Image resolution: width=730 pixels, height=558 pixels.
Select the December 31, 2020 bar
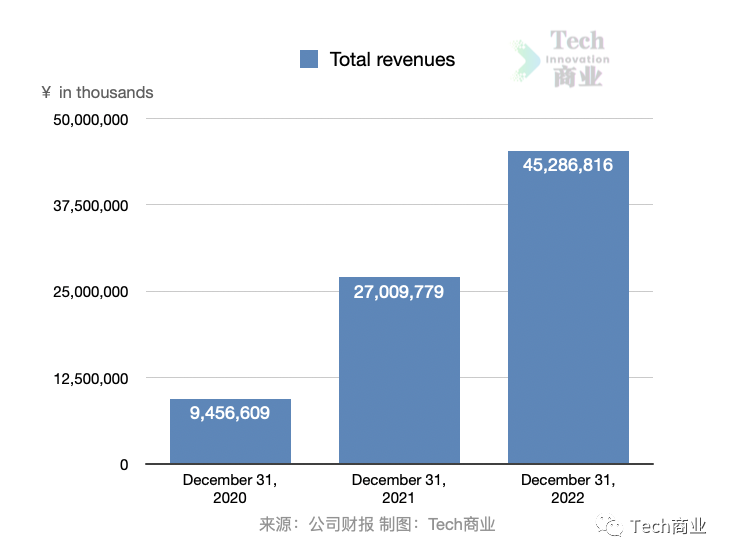[x=230, y=440]
